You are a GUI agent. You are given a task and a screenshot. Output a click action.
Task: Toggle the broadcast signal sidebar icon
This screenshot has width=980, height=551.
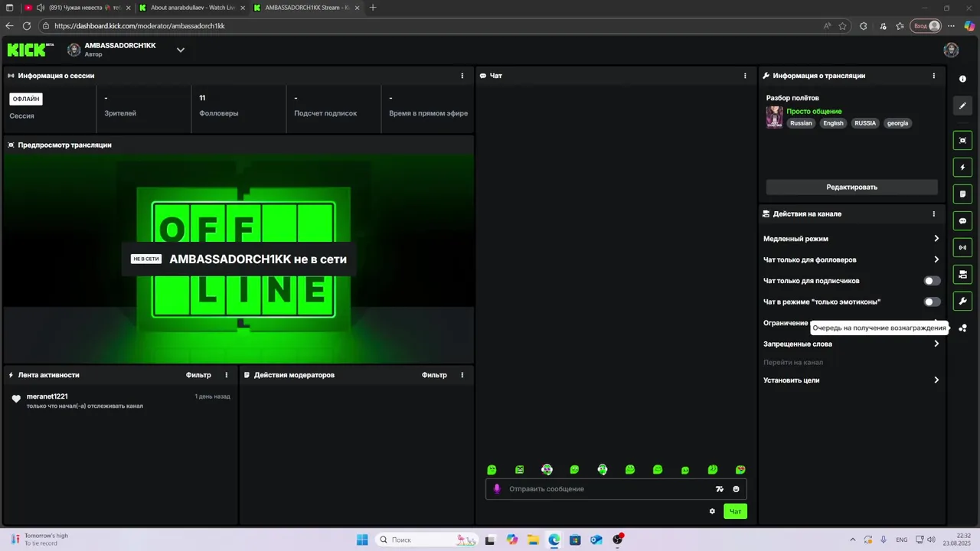[x=962, y=247]
